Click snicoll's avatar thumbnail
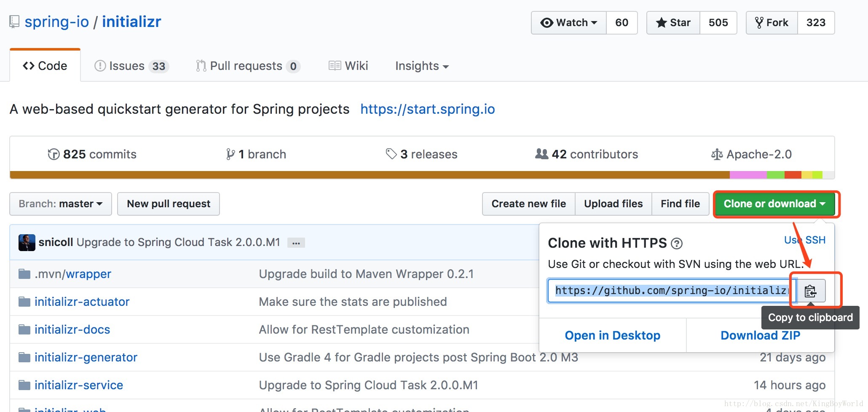This screenshot has height=412, width=868. 27,243
